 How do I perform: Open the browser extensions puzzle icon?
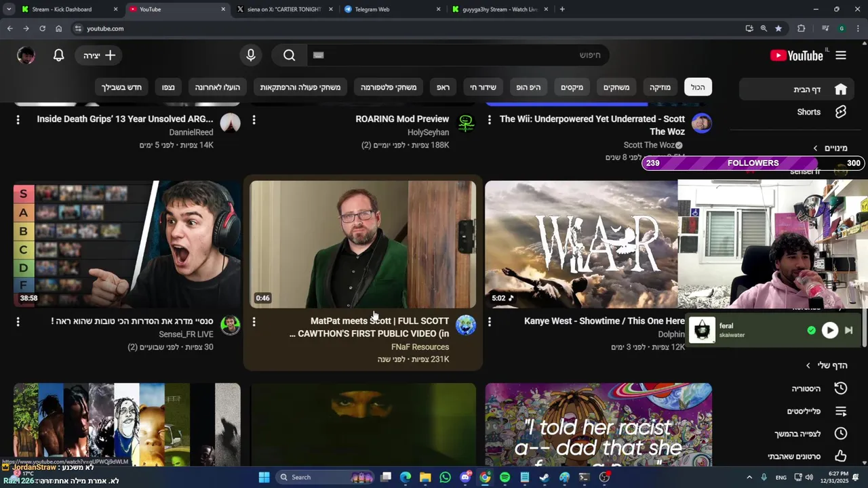coord(802,28)
